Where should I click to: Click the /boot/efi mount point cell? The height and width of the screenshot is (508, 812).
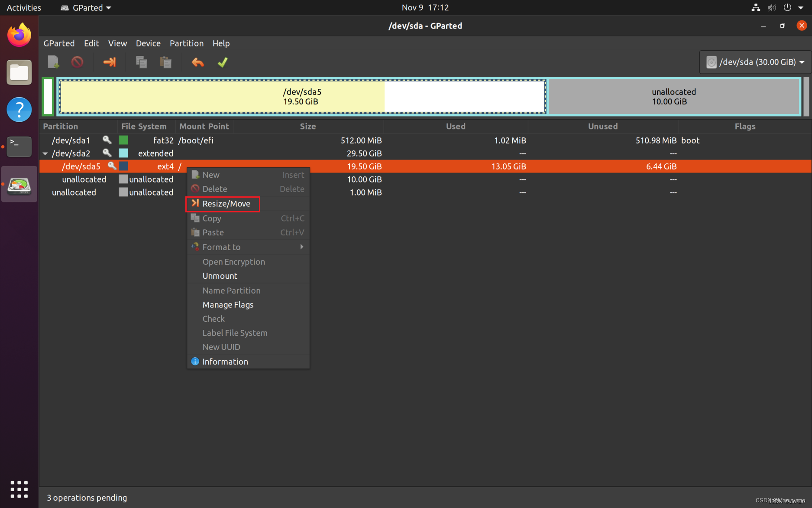coord(196,140)
